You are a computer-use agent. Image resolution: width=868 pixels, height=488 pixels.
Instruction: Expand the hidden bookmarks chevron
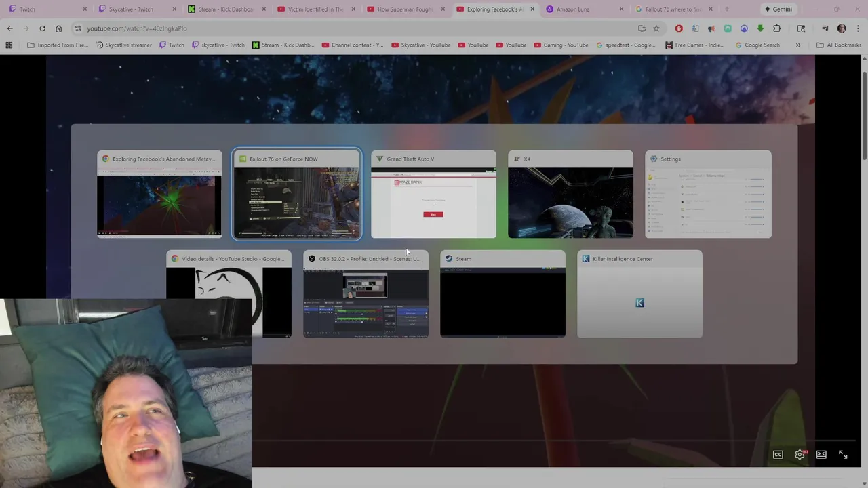[x=798, y=45]
